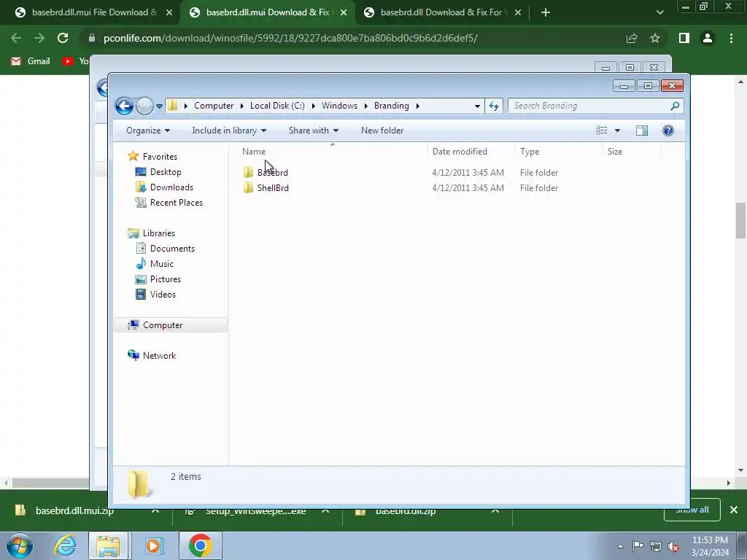Click the Explorer Forward navigation button
747x560 pixels.
(144, 106)
